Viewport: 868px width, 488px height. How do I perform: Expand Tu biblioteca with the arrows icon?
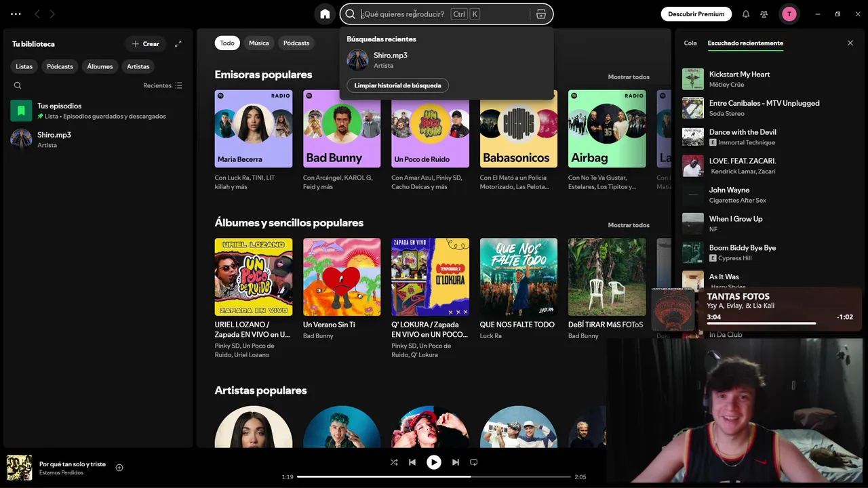[178, 44]
